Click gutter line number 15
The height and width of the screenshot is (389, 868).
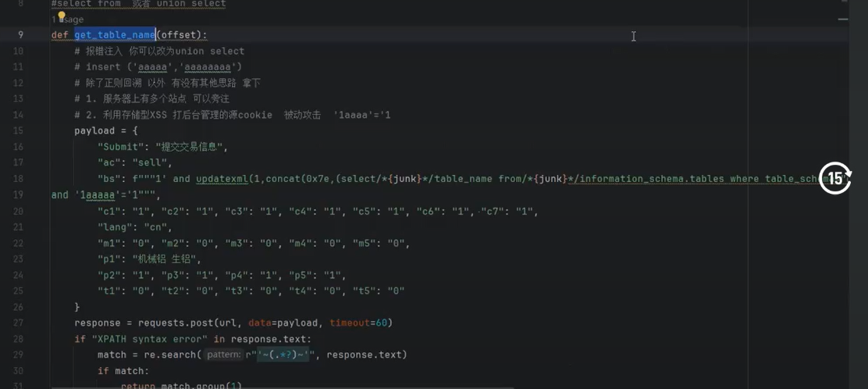click(18, 130)
